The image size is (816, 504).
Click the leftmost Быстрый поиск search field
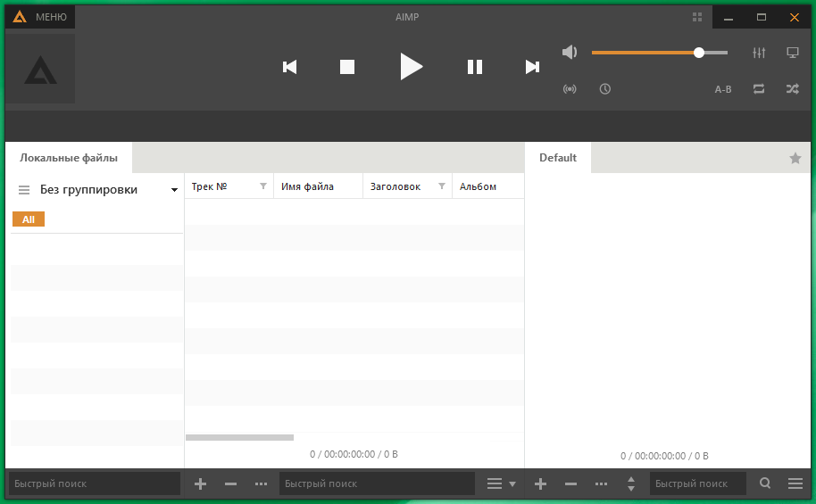pos(94,483)
